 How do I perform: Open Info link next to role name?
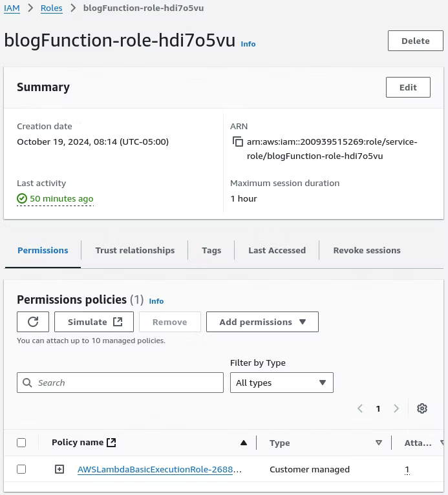pos(248,44)
